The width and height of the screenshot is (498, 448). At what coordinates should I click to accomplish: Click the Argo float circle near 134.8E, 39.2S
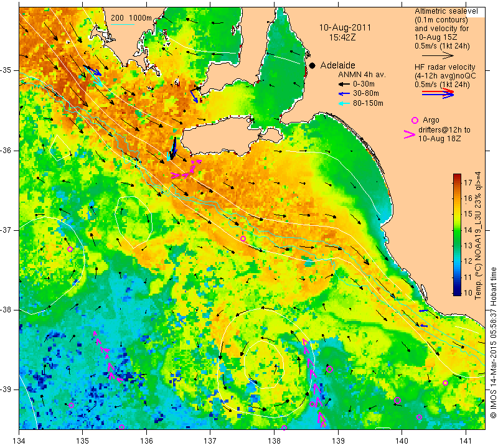point(71,405)
